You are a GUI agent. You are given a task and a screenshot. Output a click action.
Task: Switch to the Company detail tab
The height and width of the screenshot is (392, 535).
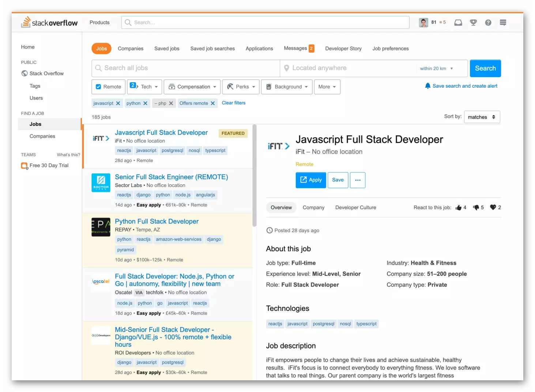pos(313,208)
